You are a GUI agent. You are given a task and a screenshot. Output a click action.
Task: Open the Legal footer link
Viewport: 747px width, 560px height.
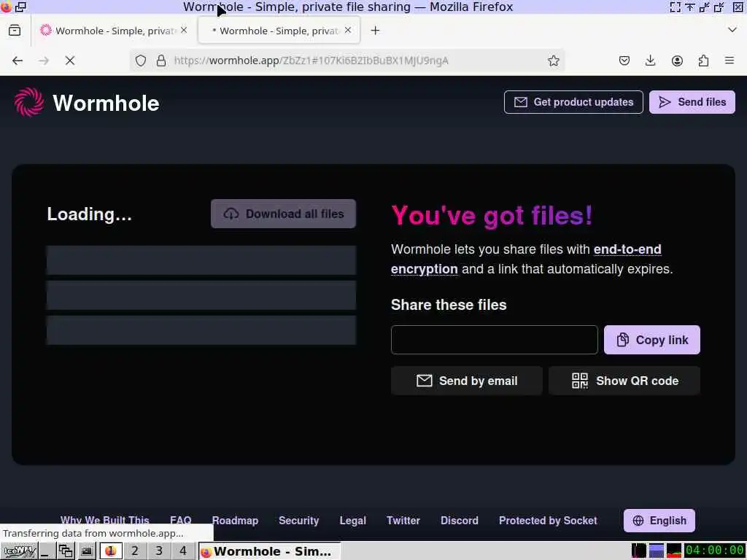pos(352,521)
